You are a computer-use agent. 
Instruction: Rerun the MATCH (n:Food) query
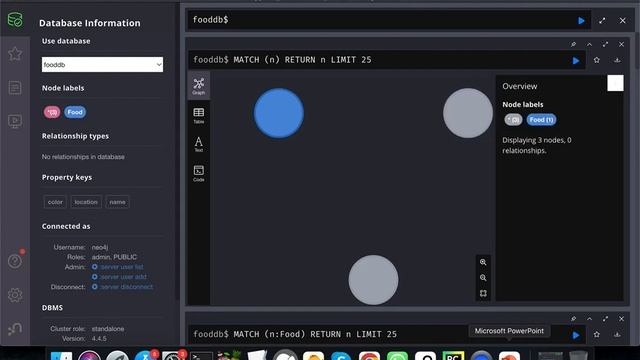point(576,335)
